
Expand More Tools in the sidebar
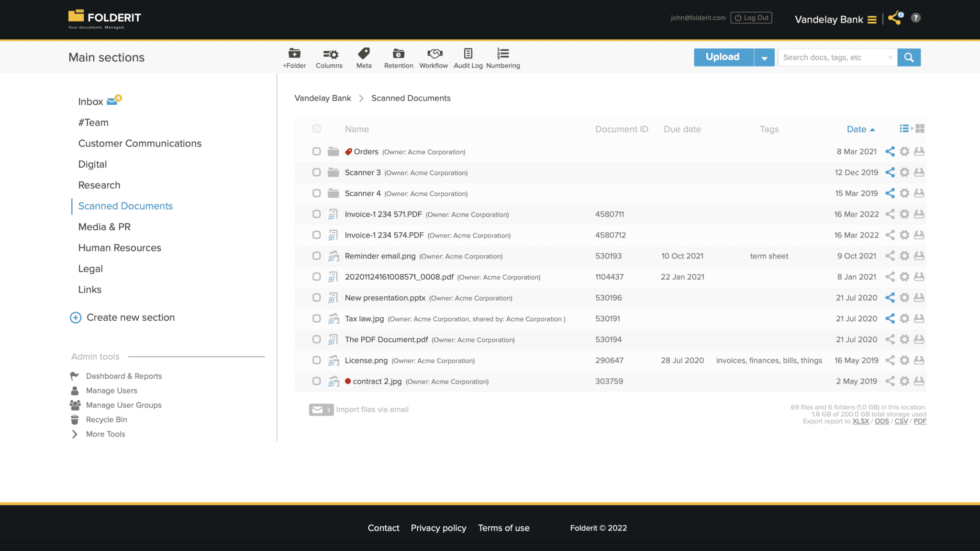(x=105, y=434)
